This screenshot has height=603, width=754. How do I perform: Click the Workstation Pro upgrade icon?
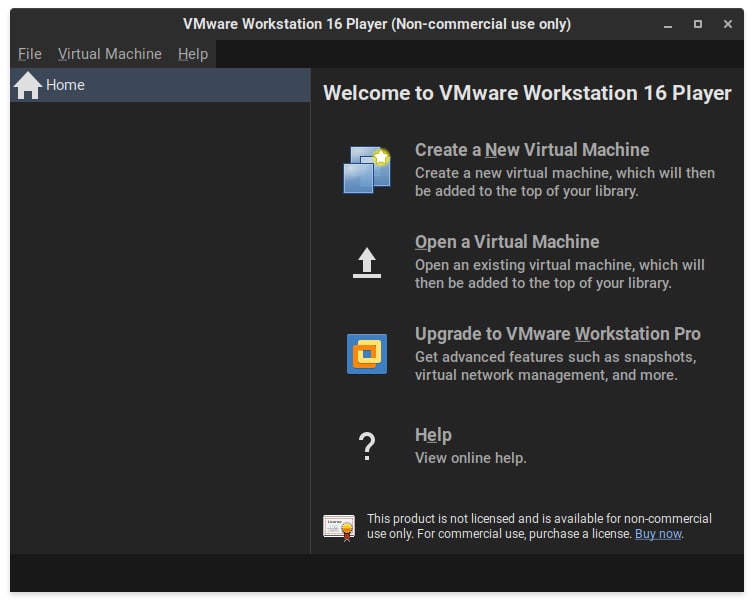367,354
